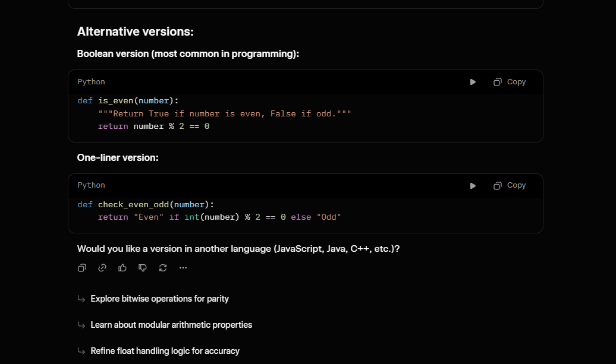
Task: Give the response a thumbs down
Action: point(143,268)
